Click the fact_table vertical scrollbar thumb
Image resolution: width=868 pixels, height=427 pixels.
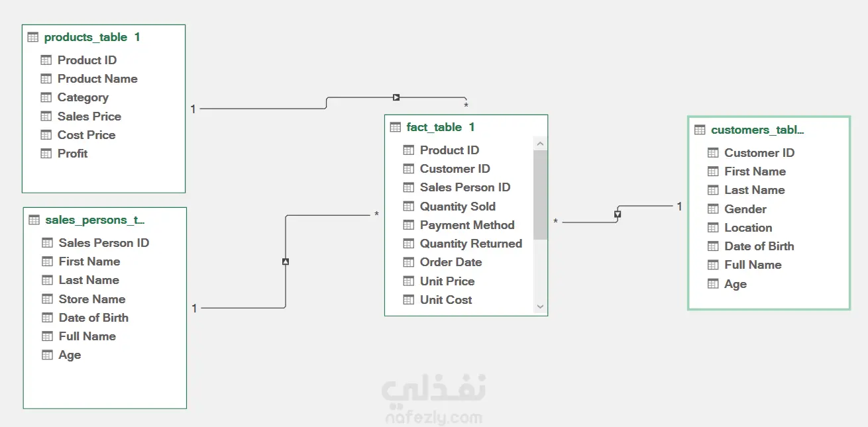click(x=540, y=195)
